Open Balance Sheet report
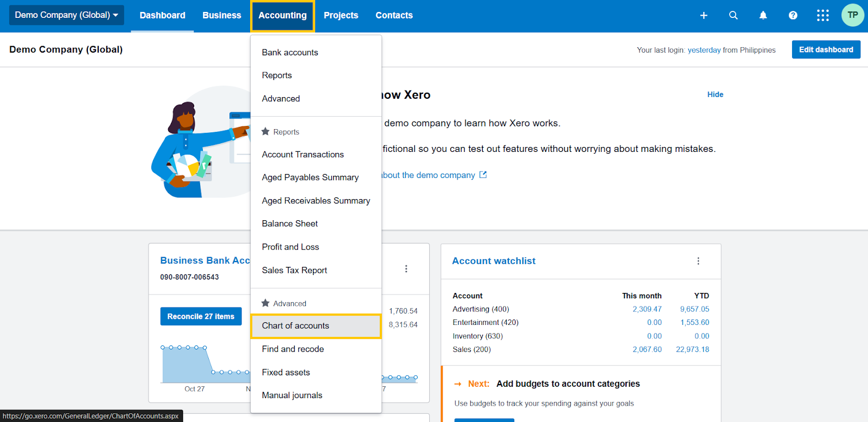The image size is (868, 422). pyautogui.click(x=316, y=223)
